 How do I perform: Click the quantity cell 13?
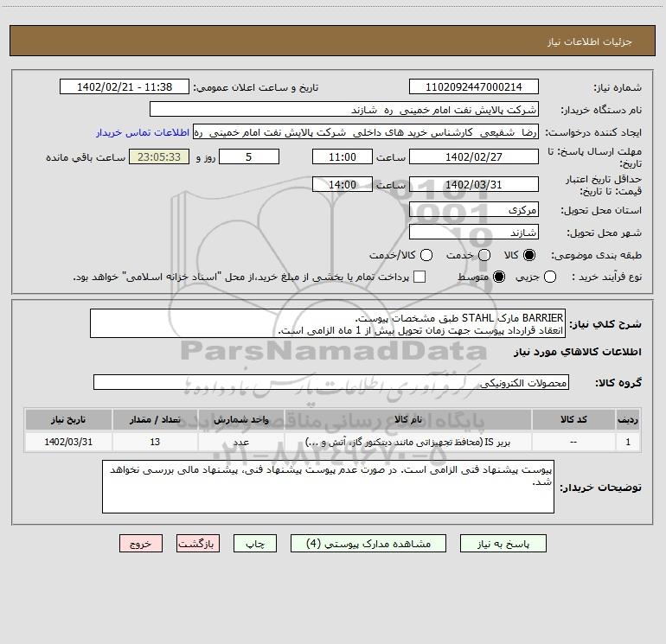[155, 442]
